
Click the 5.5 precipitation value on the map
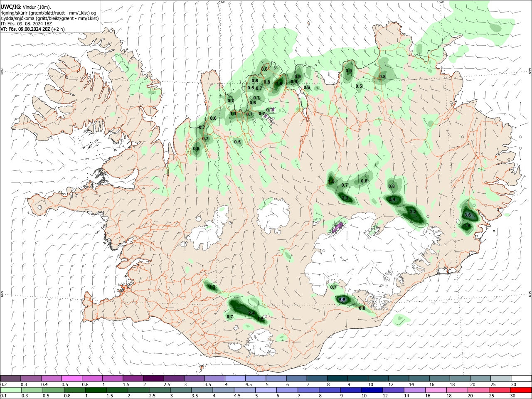(x=342, y=300)
